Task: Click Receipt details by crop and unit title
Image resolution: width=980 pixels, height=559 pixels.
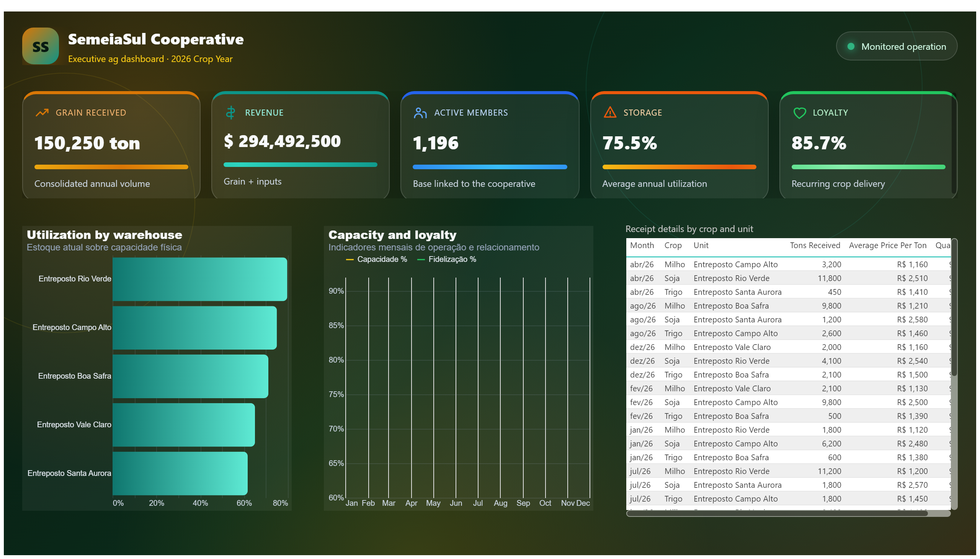Action: click(x=689, y=229)
